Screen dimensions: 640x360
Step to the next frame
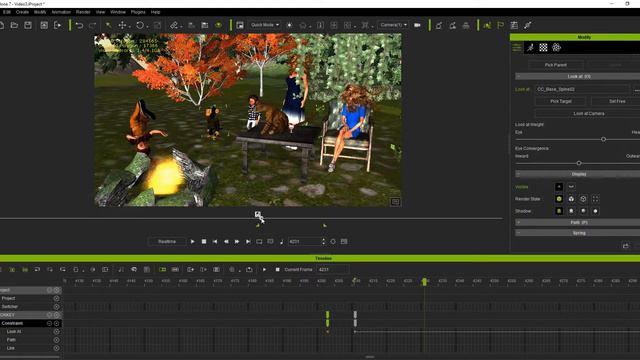[237, 242]
